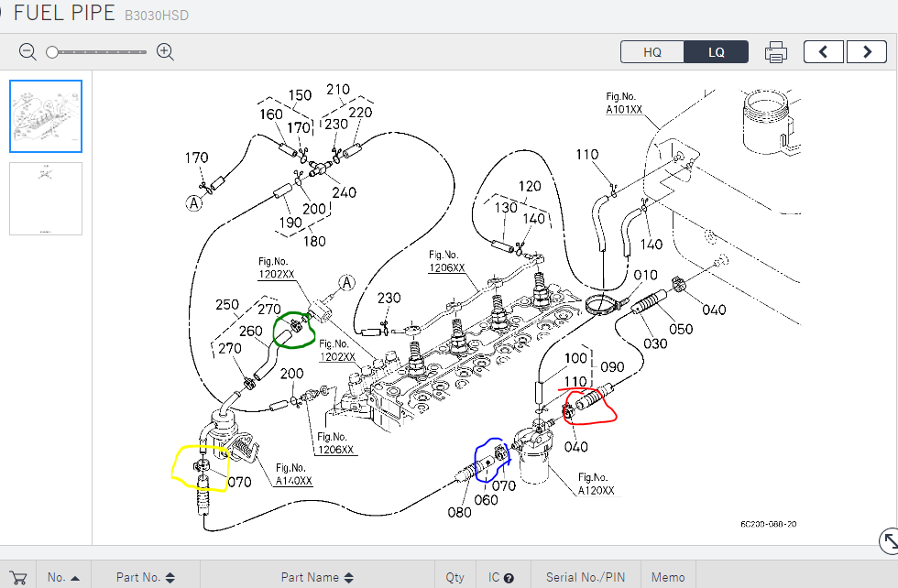
Task: Switch image quality to HQ
Action: coord(652,52)
